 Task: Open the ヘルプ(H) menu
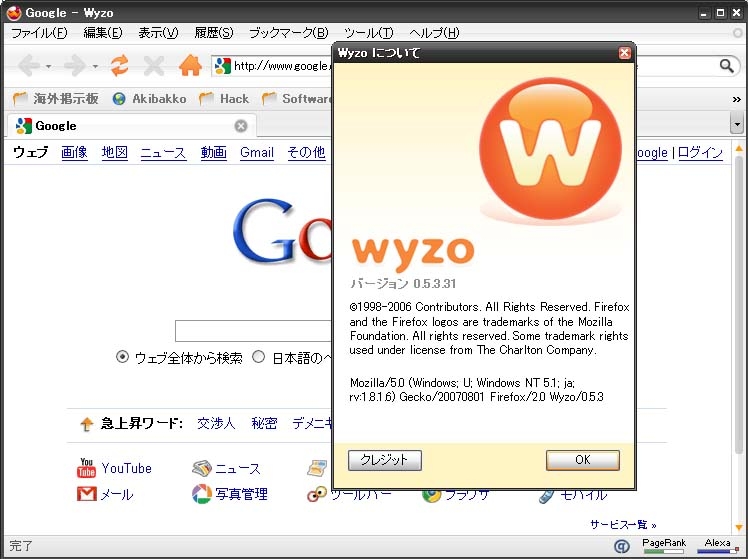click(434, 33)
